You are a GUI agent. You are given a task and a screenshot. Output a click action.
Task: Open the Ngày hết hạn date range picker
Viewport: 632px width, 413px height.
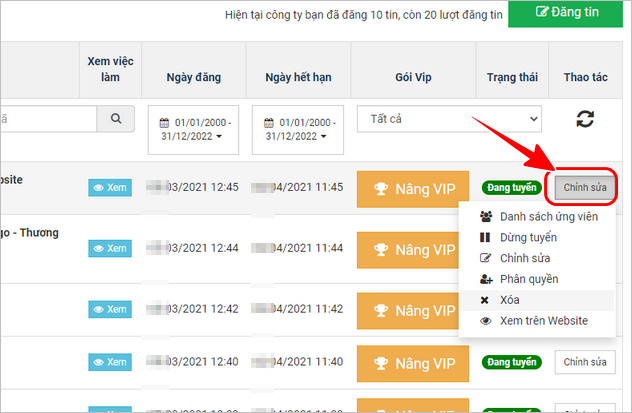[x=297, y=130]
